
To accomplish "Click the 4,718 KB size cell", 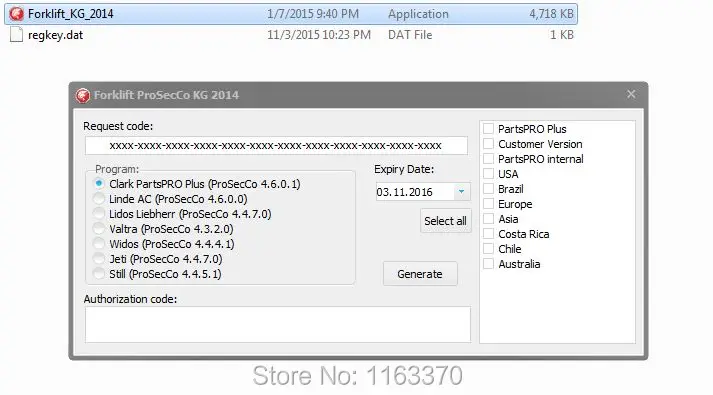I will (x=551, y=14).
